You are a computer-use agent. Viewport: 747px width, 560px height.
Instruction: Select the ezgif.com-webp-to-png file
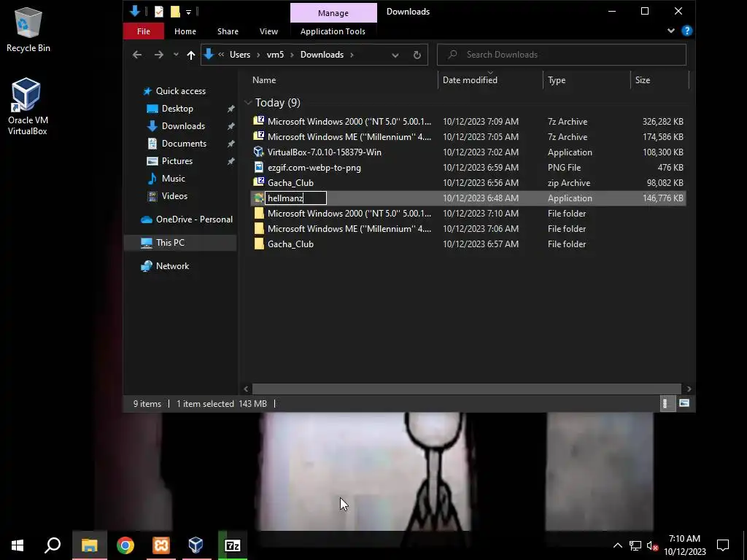(468, 168)
